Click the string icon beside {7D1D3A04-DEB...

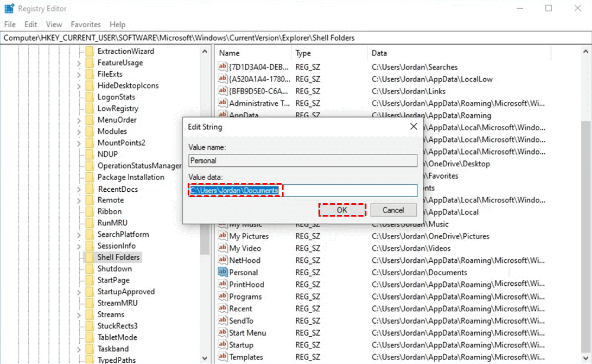pos(223,67)
